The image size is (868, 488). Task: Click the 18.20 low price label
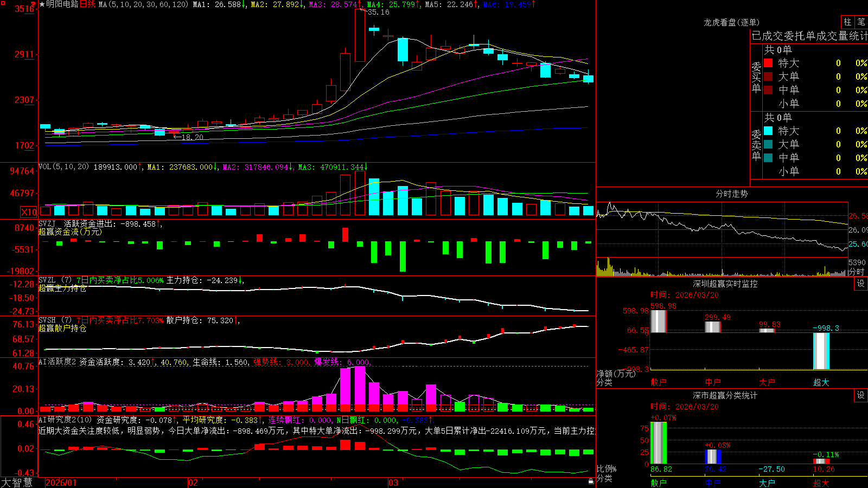coord(193,137)
